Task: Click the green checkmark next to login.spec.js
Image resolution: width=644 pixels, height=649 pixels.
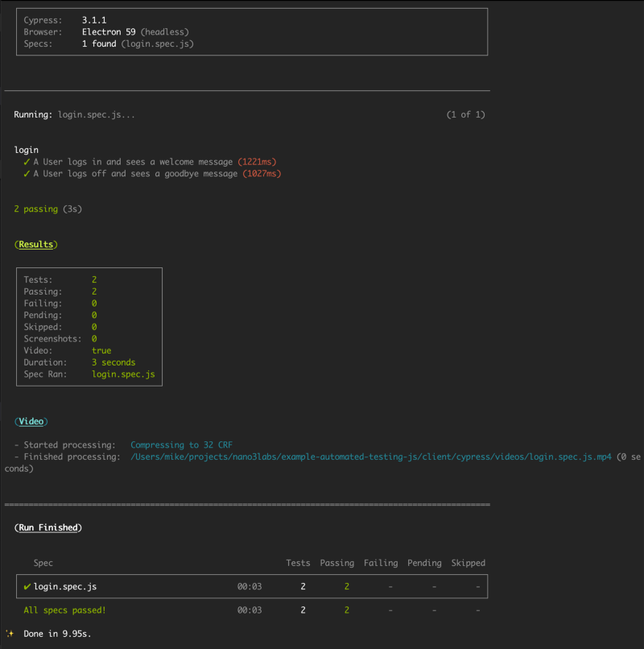Action: (x=27, y=587)
